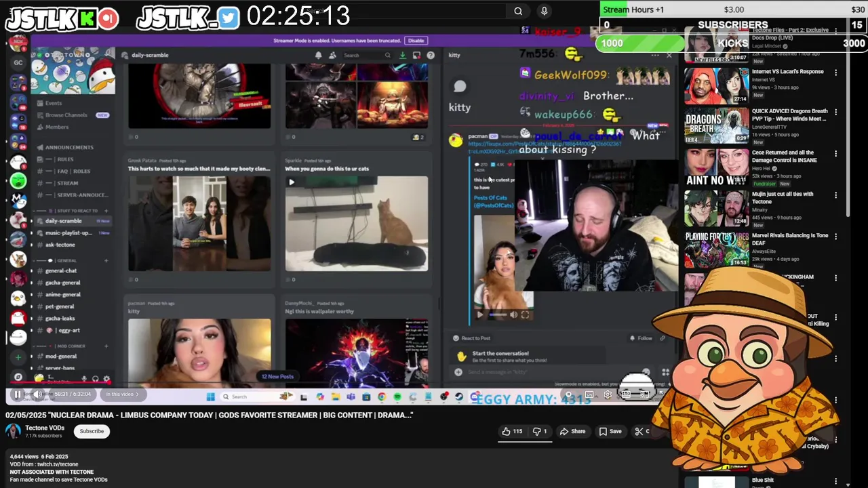The height and width of the screenshot is (488, 868).
Task: Open the Tectone VODs channel name link
Action: [45, 428]
